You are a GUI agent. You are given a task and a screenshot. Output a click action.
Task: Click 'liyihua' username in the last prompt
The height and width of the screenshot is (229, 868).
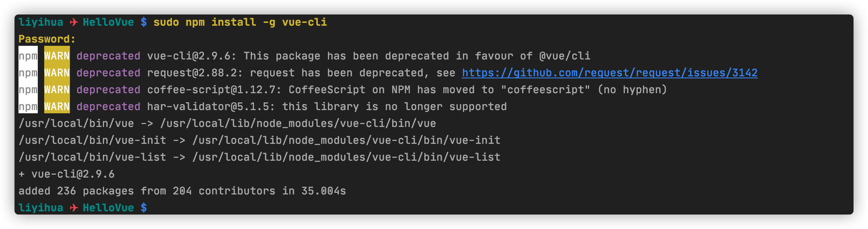pyautogui.click(x=41, y=208)
